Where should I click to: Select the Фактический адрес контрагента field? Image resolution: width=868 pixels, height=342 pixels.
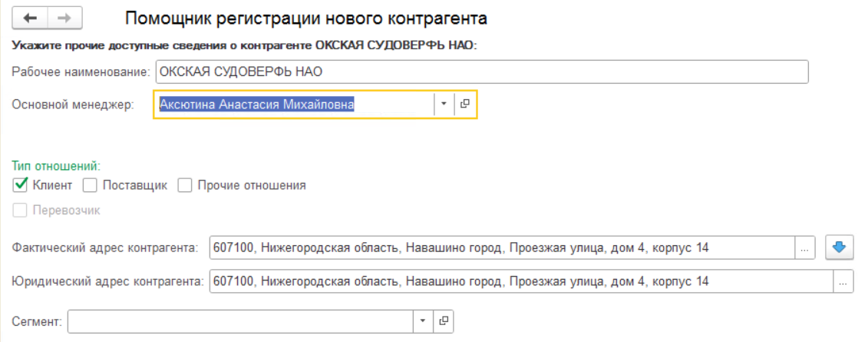[x=503, y=248]
